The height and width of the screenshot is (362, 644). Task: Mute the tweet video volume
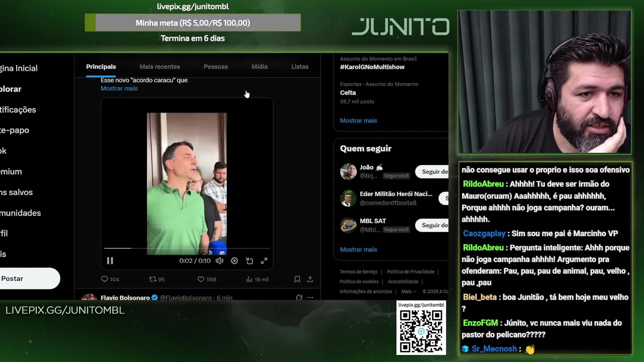coord(219,260)
